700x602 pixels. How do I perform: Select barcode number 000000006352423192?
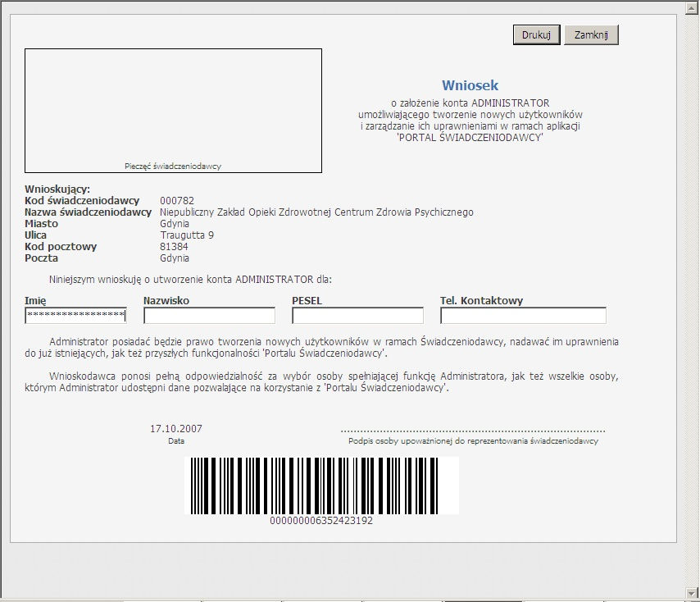pyautogui.click(x=321, y=521)
